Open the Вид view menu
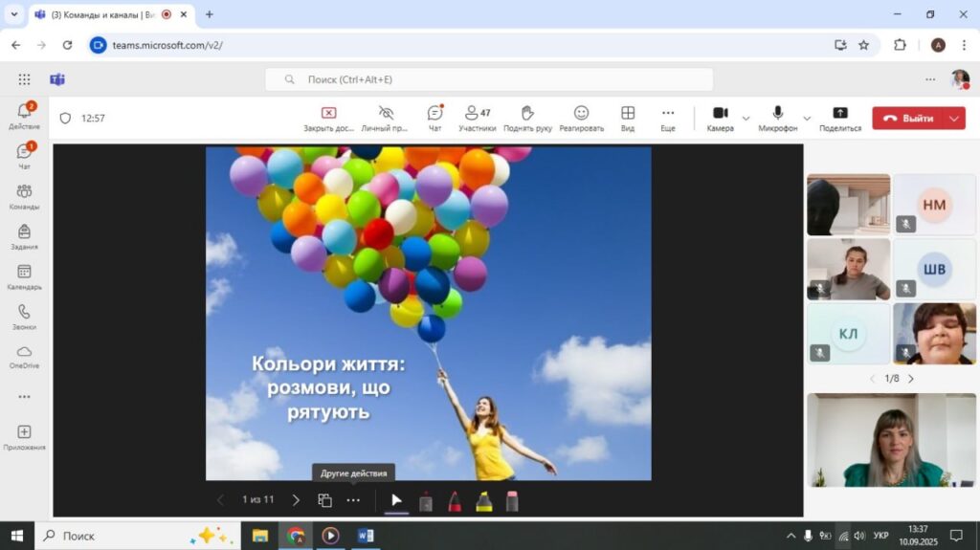Viewport: 980px width, 550px height. click(628, 113)
